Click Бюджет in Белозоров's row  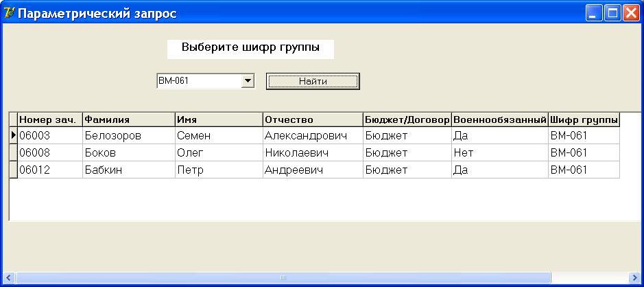[x=386, y=135]
